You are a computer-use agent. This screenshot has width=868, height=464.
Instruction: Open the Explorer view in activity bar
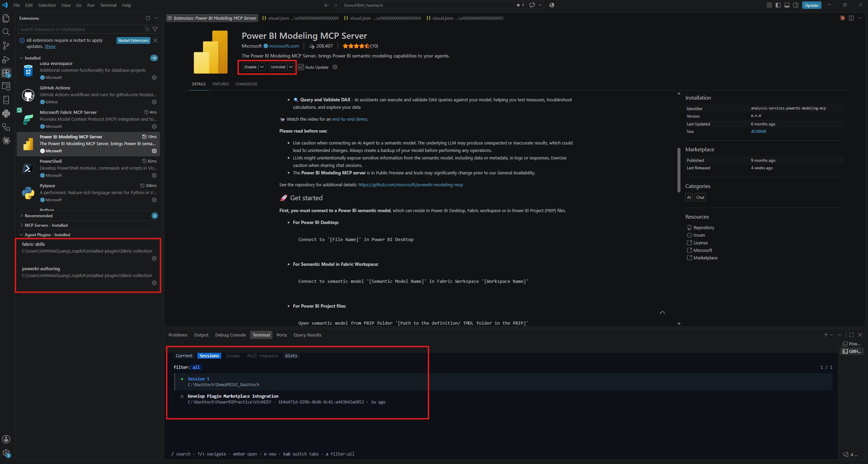coord(6,18)
